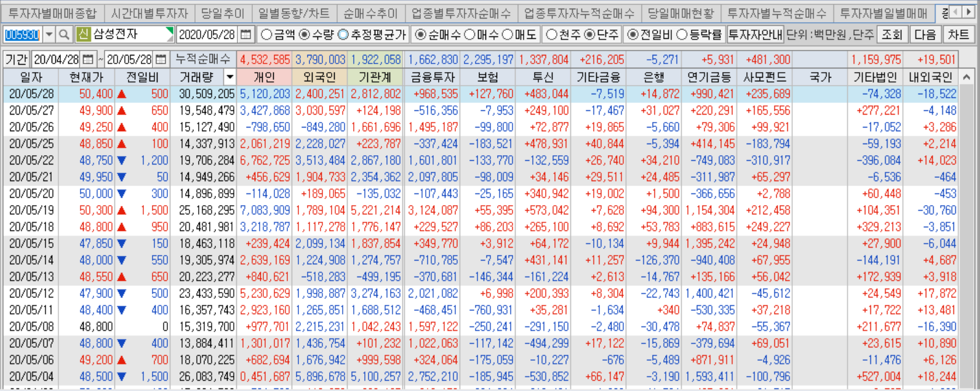980x391 pixels.
Task: Click the 일자 column header
Action: pyautogui.click(x=31, y=78)
